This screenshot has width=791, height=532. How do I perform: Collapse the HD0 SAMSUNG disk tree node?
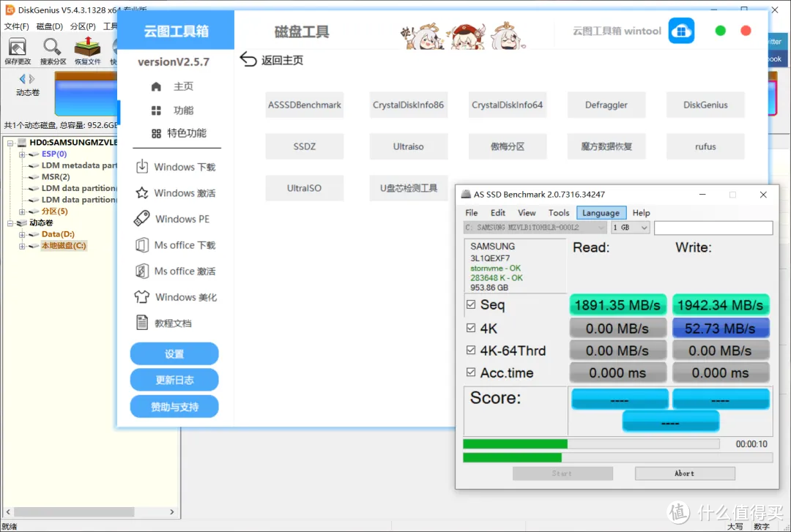(10, 143)
